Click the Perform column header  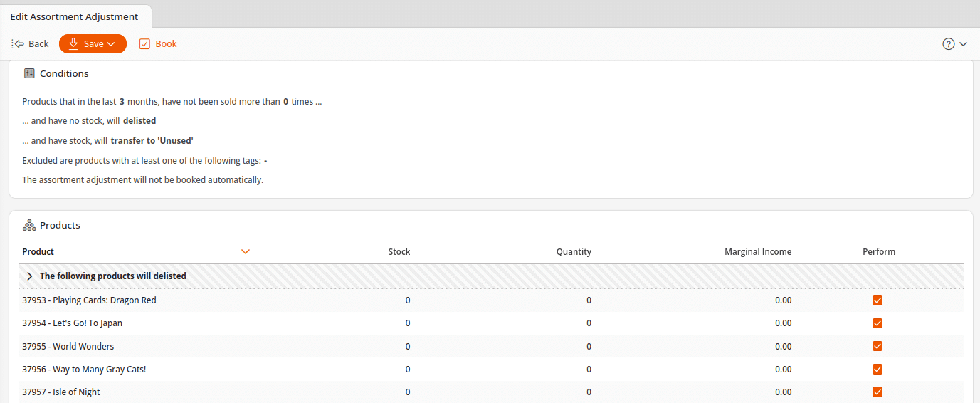pos(879,252)
